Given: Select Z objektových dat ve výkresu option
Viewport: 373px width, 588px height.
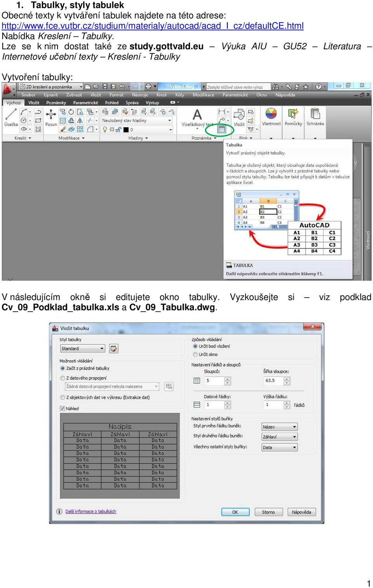Looking at the screenshot, I should tap(63, 397).
